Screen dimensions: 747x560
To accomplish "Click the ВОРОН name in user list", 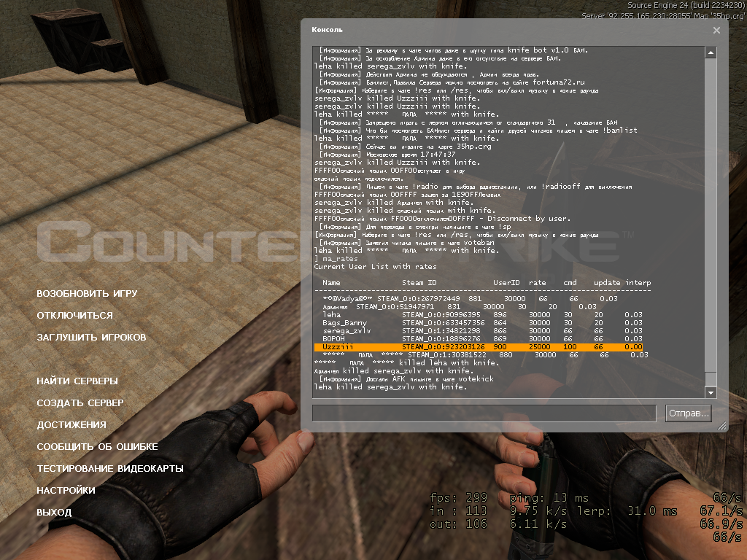I will tap(333, 338).
